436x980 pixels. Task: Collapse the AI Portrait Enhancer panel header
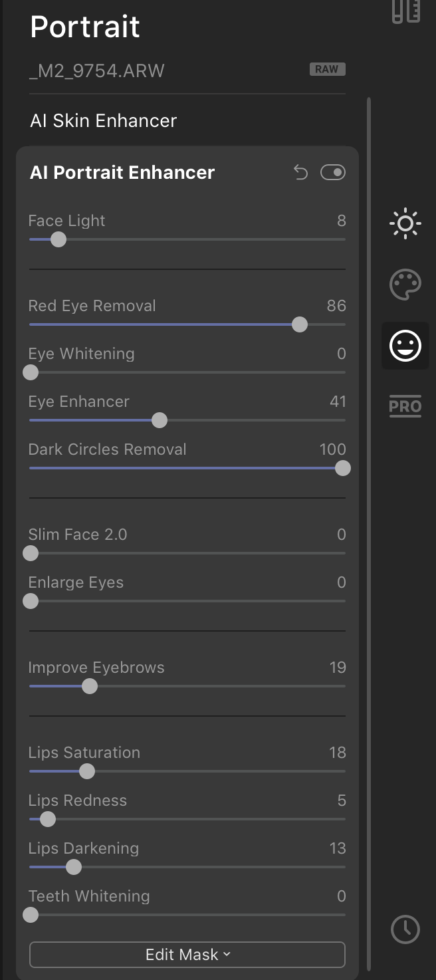tap(122, 173)
